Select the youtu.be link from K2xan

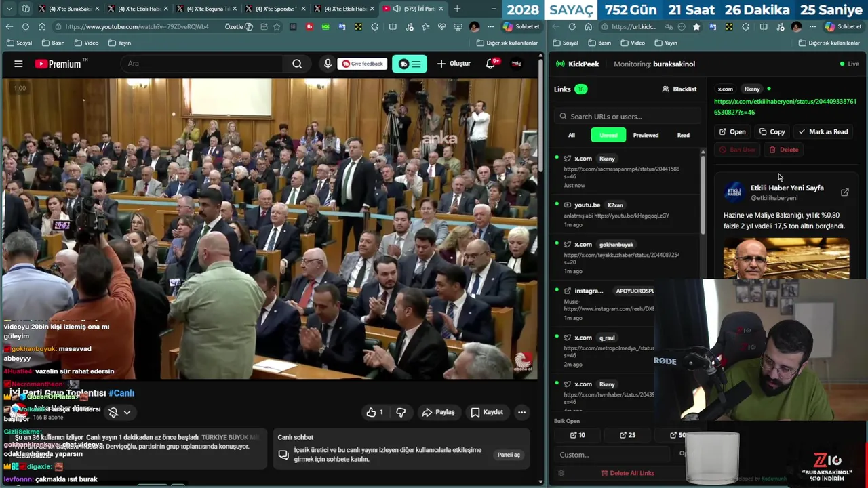627,214
